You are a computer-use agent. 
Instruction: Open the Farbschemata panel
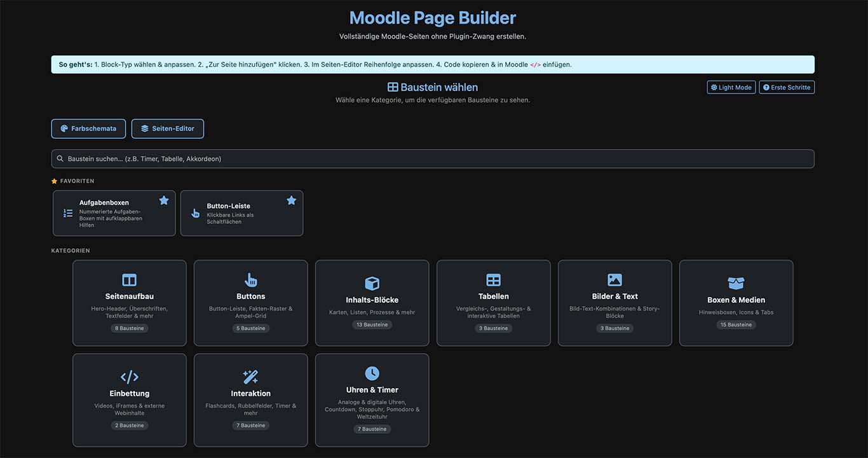coord(88,128)
